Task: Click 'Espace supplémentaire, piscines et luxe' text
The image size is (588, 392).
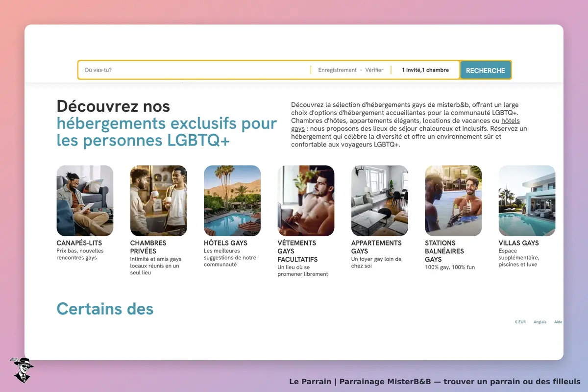Action: pyautogui.click(x=519, y=258)
